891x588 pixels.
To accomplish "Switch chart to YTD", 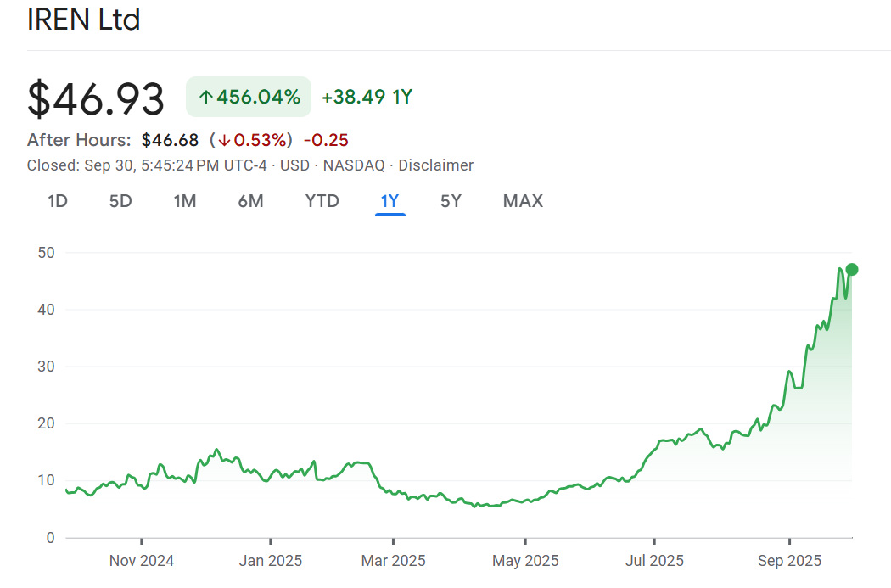I will [x=322, y=201].
